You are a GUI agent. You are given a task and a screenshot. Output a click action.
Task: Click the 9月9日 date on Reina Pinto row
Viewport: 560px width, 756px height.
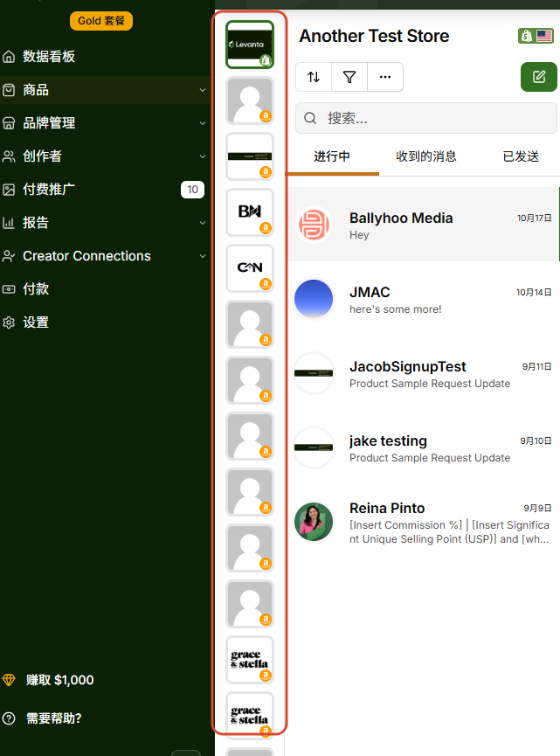(x=537, y=508)
